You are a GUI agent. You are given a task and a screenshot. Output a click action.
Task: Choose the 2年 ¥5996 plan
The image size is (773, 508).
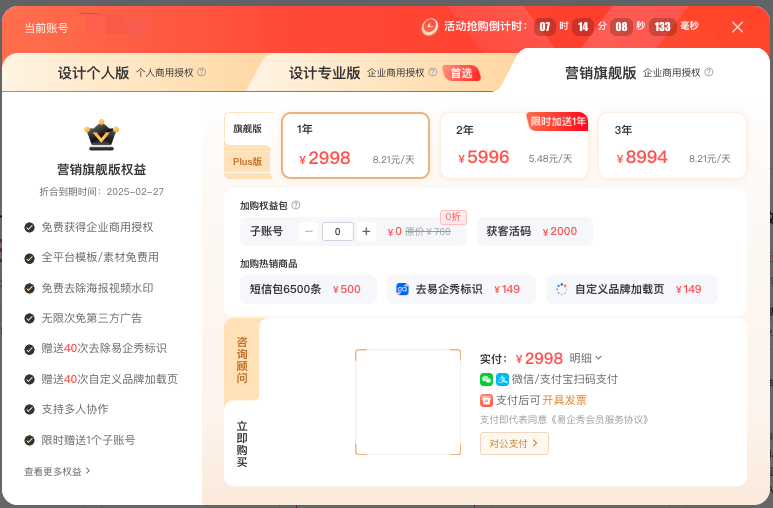[514, 145]
